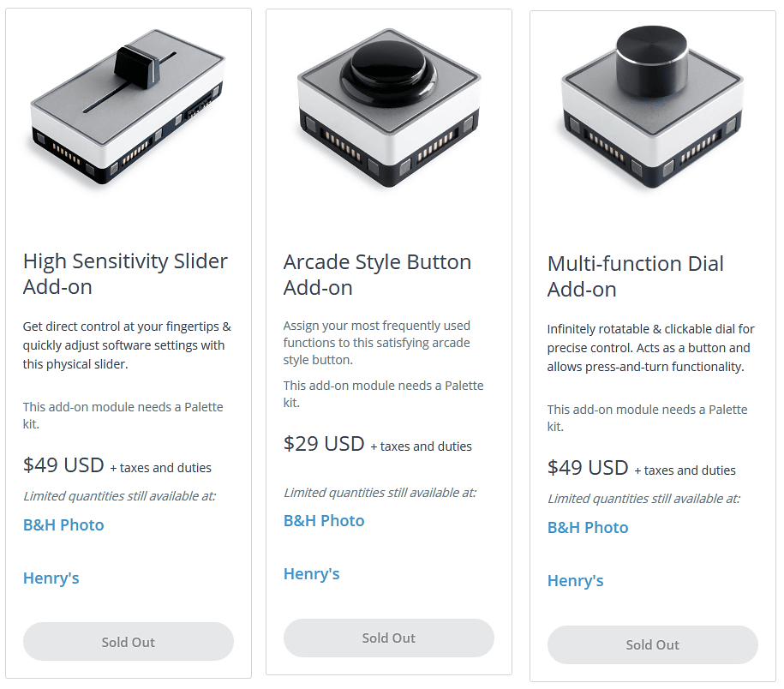Click the Multi-function Dial product image
Viewport: 784px width, 689px height.
[x=652, y=107]
